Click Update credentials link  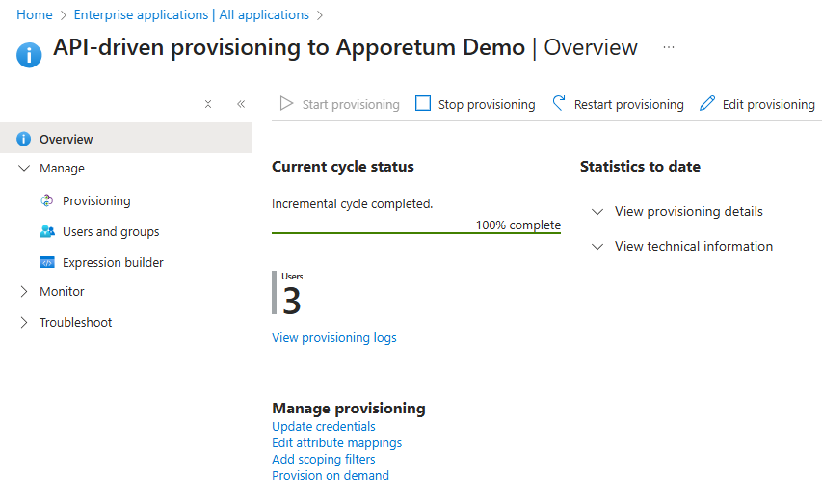click(324, 426)
